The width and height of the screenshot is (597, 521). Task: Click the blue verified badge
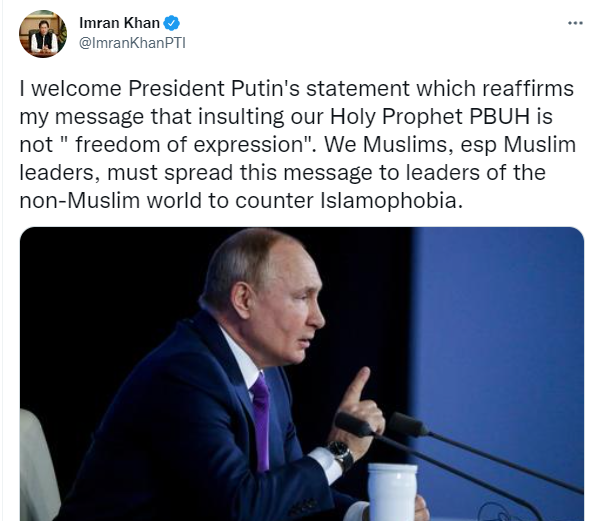(171, 23)
